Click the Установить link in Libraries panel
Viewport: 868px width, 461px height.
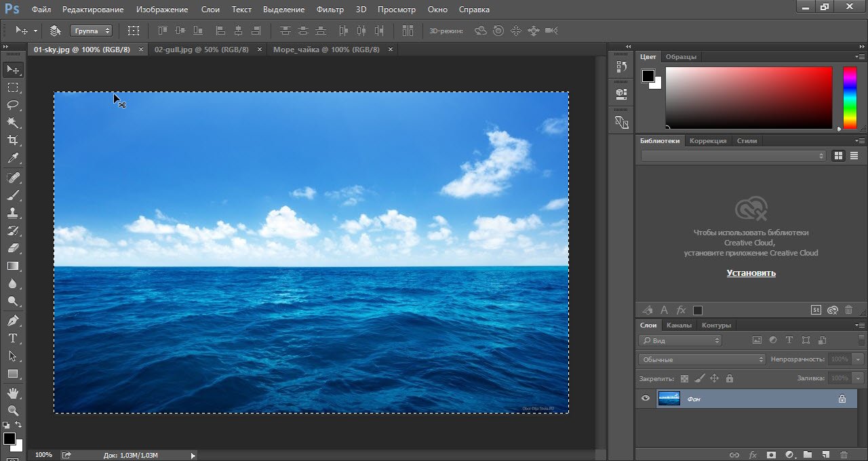click(751, 273)
